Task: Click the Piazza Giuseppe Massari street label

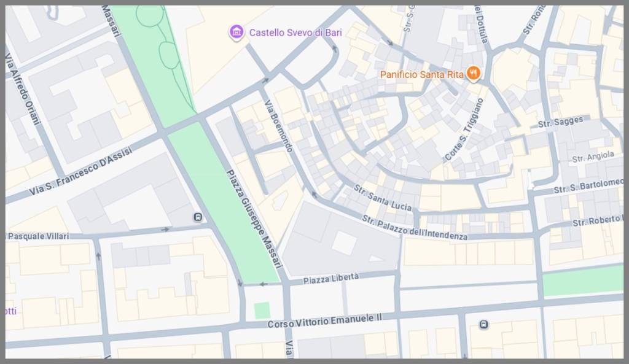Action: [255, 219]
